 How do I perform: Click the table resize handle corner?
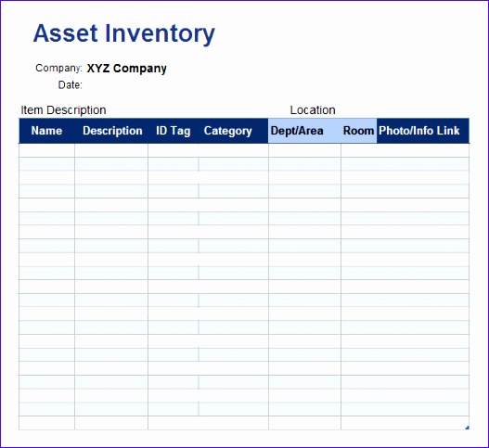pyautogui.click(x=467, y=428)
